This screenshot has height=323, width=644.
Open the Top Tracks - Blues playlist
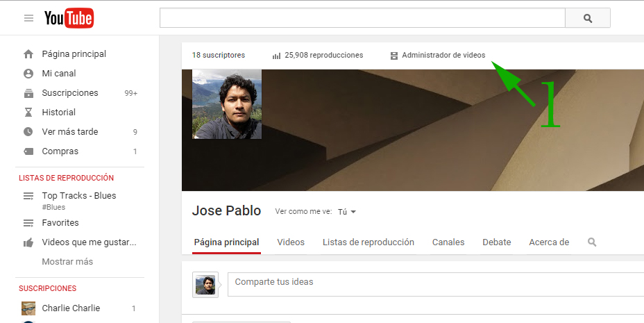click(x=79, y=196)
